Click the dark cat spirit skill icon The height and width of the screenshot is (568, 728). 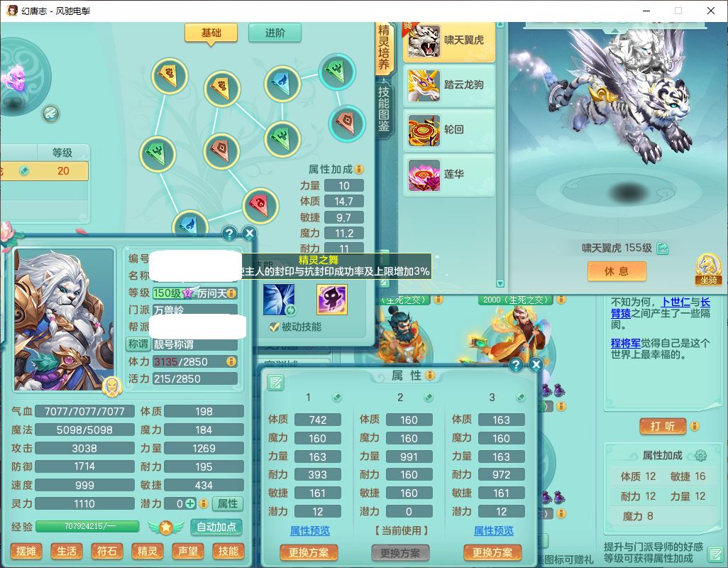[x=332, y=300]
